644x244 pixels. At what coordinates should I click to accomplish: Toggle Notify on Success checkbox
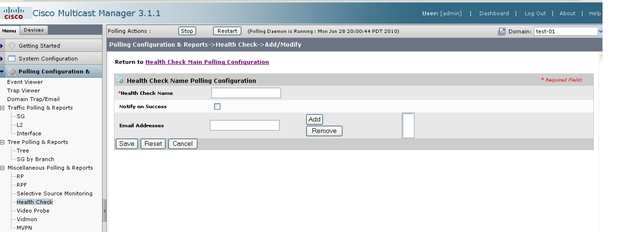(x=217, y=107)
